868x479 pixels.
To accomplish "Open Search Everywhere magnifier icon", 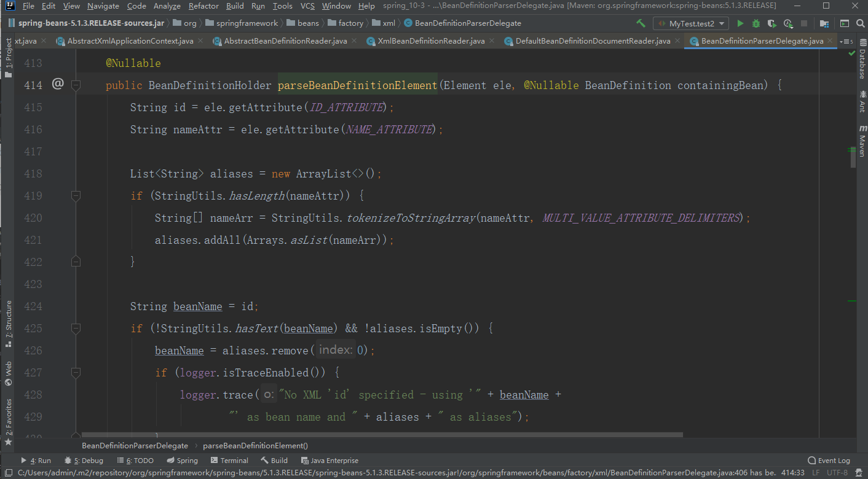I will click(x=859, y=23).
